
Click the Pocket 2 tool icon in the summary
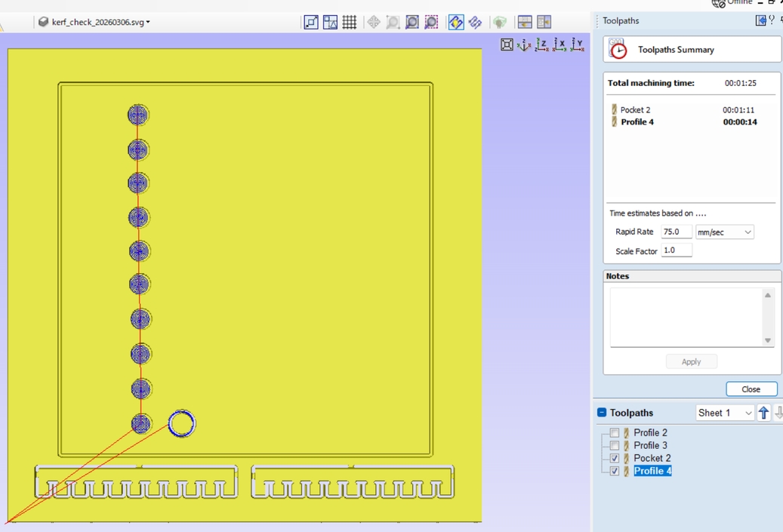point(614,109)
